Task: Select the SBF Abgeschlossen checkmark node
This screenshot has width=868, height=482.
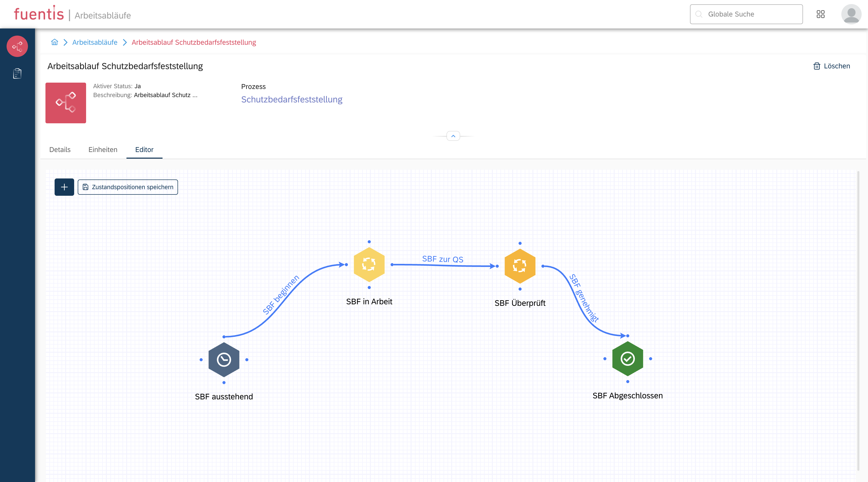Action: click(628, 358)
